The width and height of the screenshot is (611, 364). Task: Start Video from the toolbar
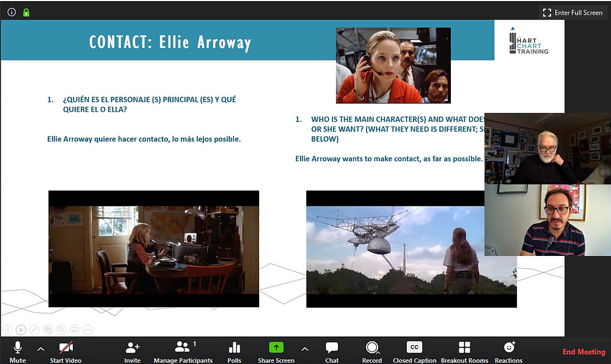(65, 352)
